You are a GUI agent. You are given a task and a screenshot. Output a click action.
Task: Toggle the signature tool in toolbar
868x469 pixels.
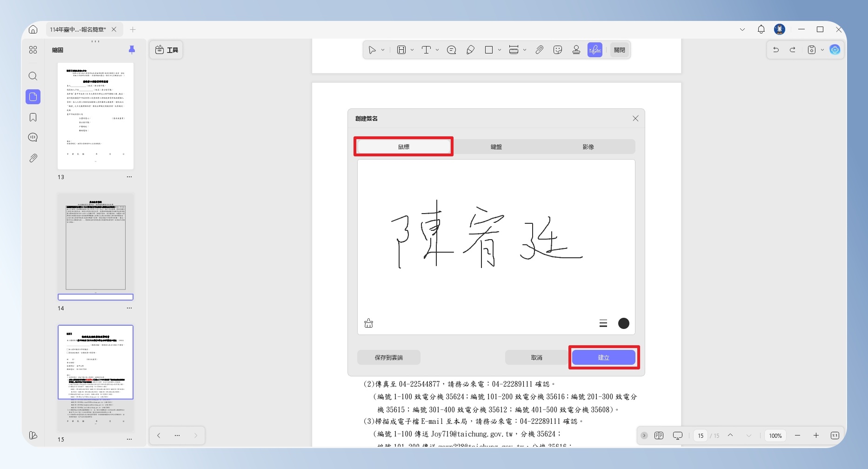click(595, 50)
